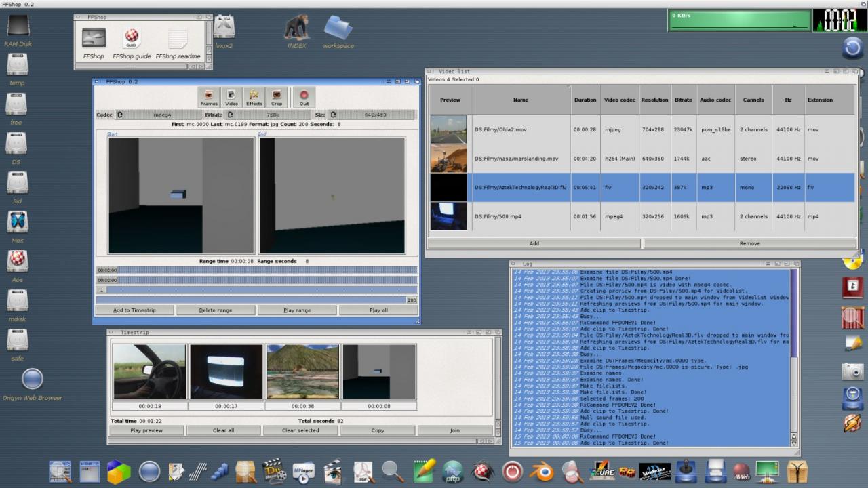Cycle the Codec mpeg4 selector
This screenshot has width=868, height=488.
pyautogui.click(x=120, y=115)
